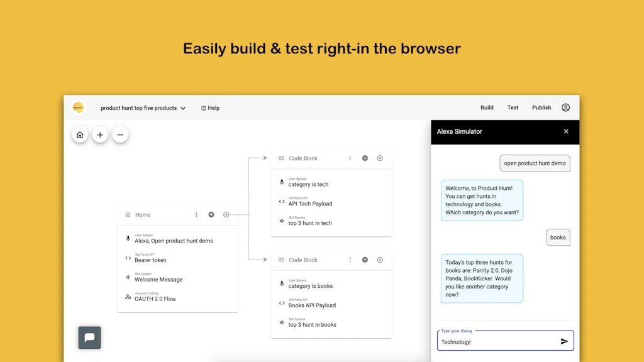The width and height of the screenshot is (644, 362).
Task: Switch to the Test tab
Action: pos(513,107)
